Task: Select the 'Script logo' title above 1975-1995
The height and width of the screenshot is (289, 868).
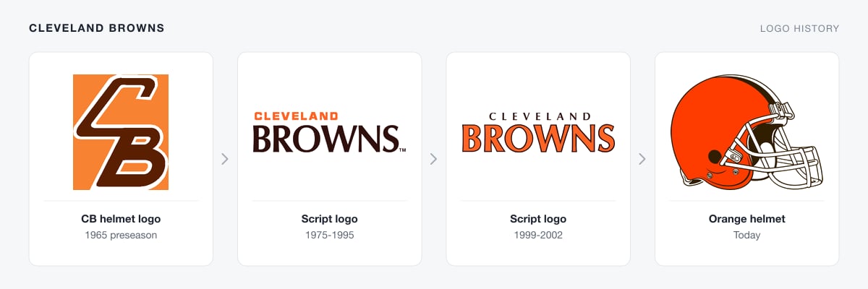Action: [329, 219]
